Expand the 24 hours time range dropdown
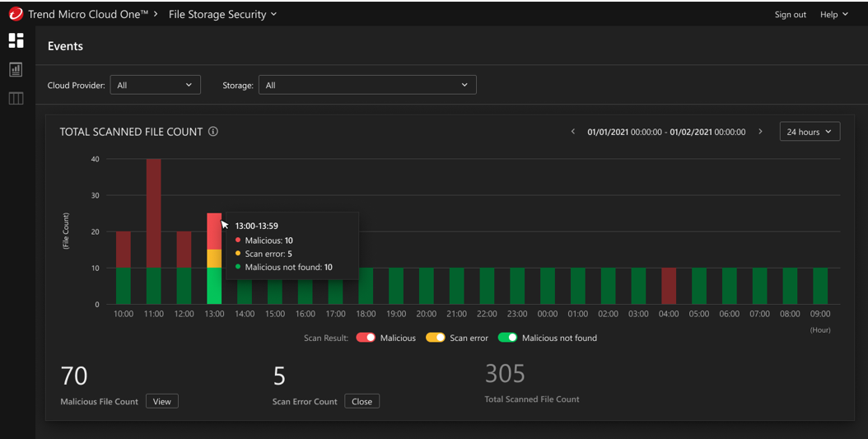Image resolution: width=868 pixels, height=439 pixels. click(x=810, y=132)
